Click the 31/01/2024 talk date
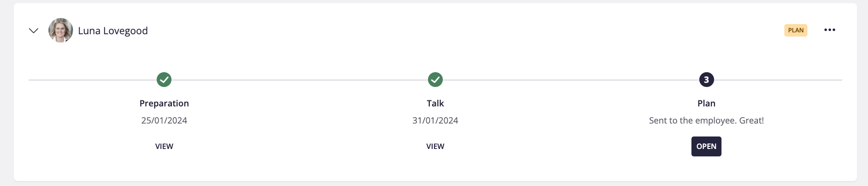Image resolution: width=868 pixels, height=186 pixels. (x=435, y=120)
